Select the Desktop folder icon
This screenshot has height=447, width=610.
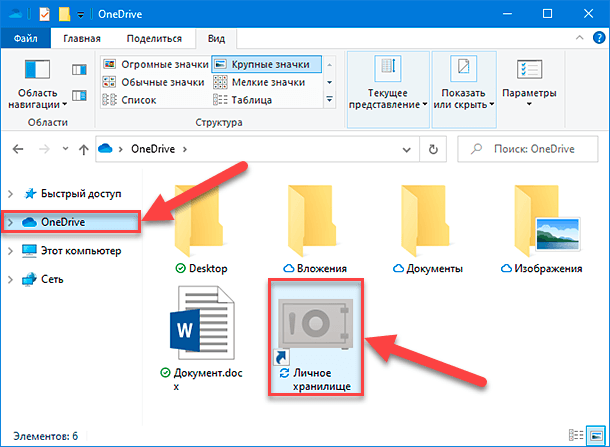click(x=199, y=221)
